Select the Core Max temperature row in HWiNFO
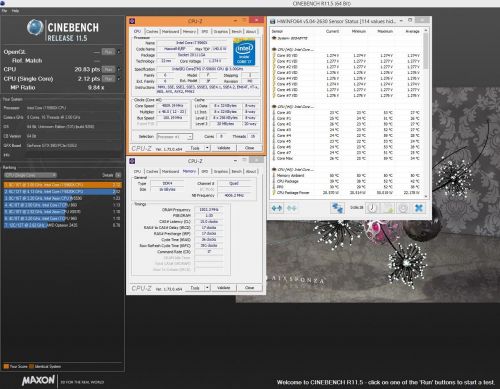 pos(346,159)
